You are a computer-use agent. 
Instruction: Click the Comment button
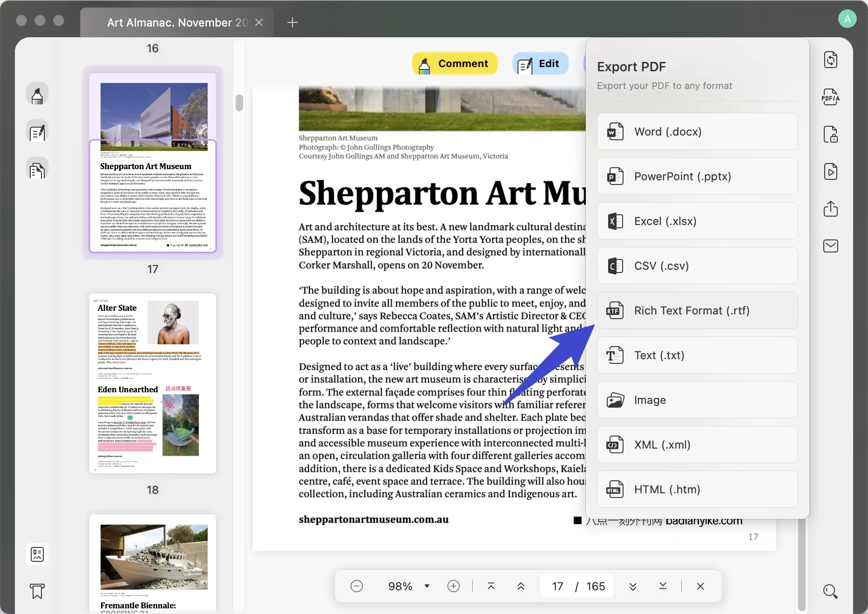coord(454,64)
